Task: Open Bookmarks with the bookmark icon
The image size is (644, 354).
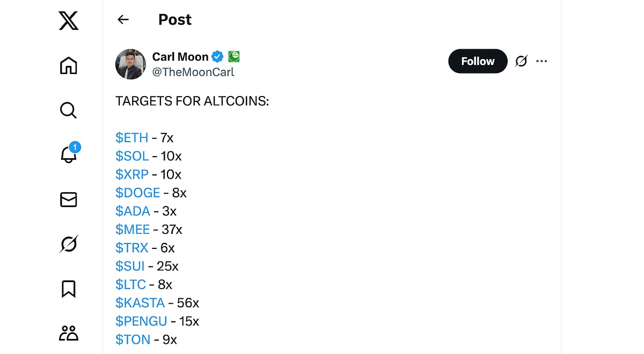Action: click(x=68, y=289)
